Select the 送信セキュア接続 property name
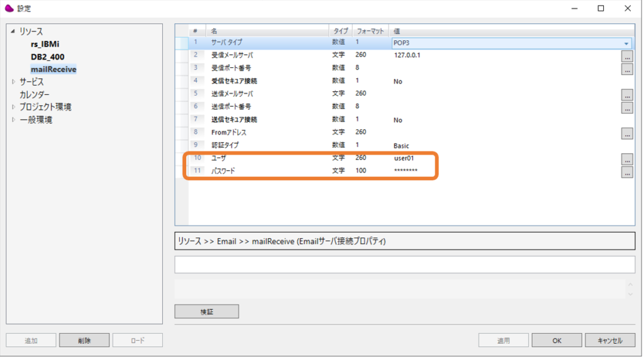Screen dimensions: 644x357 coord(234,119)
